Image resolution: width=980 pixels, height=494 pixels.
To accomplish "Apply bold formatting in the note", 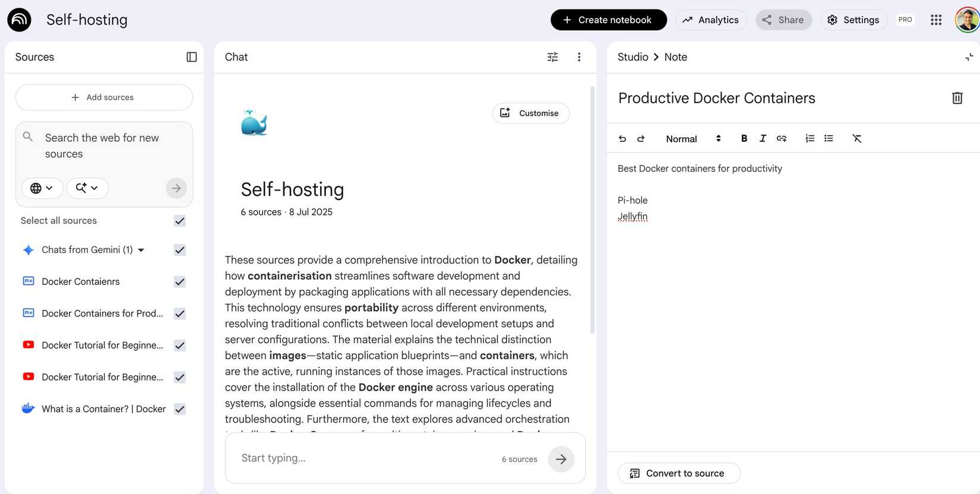I will pyautogui.click(x=744, y=138).
